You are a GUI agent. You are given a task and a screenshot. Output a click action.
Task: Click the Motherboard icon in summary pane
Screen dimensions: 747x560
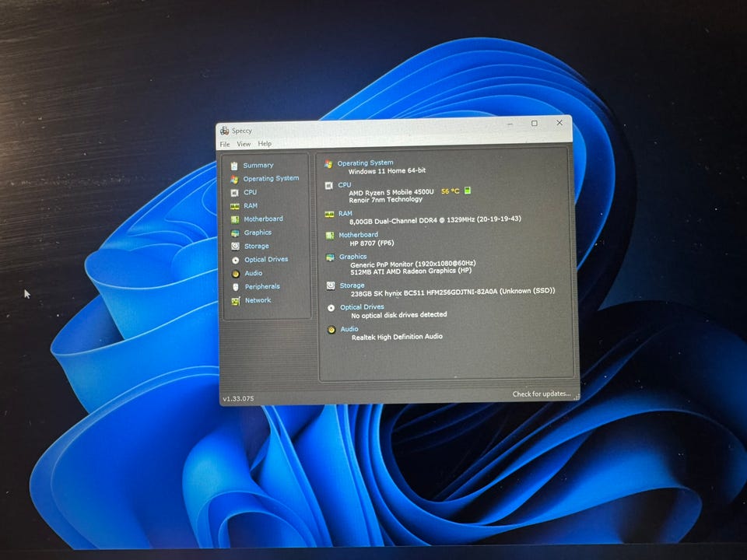point(330,235)
